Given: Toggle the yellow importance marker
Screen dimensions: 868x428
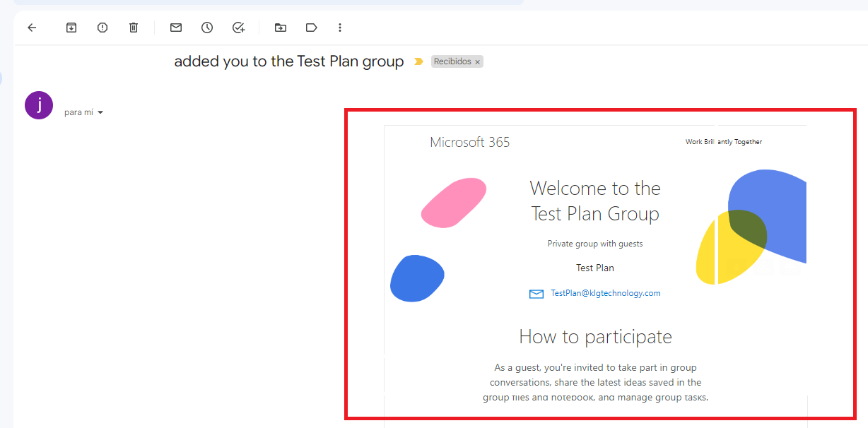Looking at the screenshot, I should [x=418, y=61].
